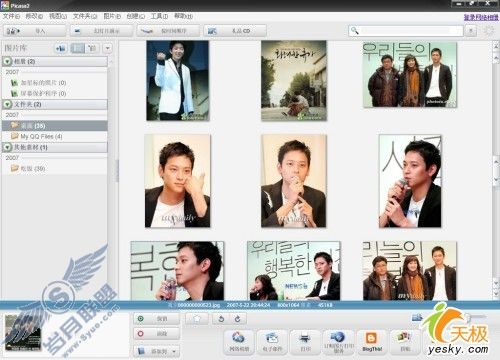Rotate photo clockwise
This screenshot has width=500, height=360.
238,319
